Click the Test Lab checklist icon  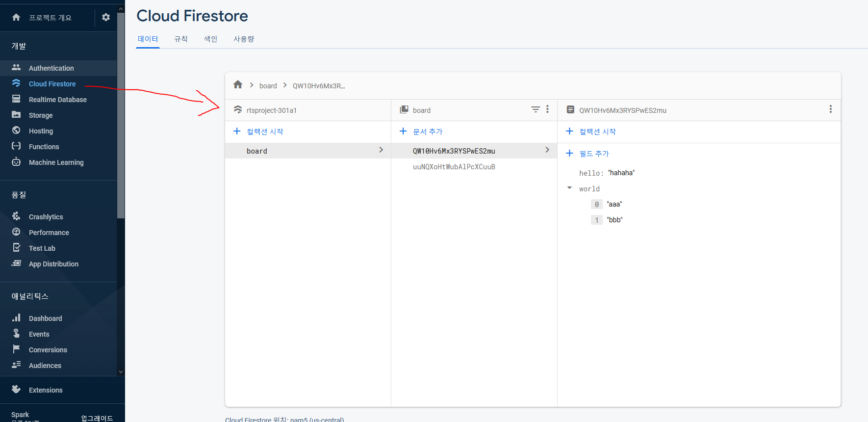(16, 248)
